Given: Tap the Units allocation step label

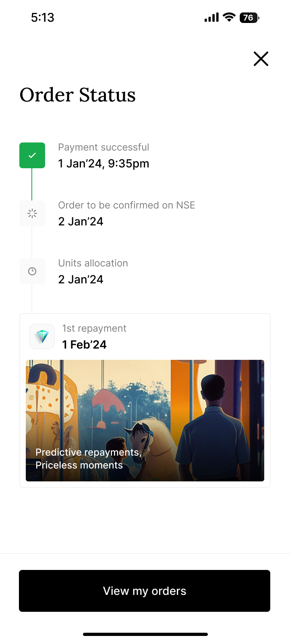Looking at the screenshot, I should [x=93, y=263].
